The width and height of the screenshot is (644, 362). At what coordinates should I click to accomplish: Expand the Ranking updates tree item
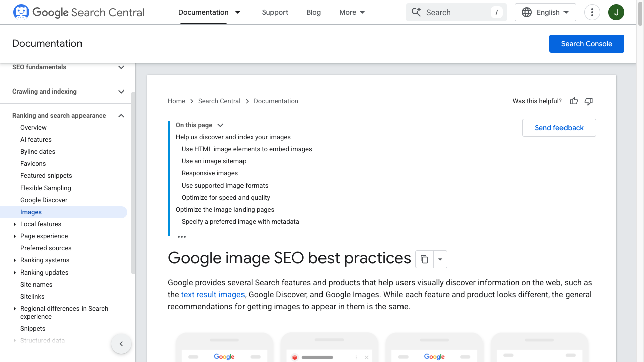click(15, 273)
